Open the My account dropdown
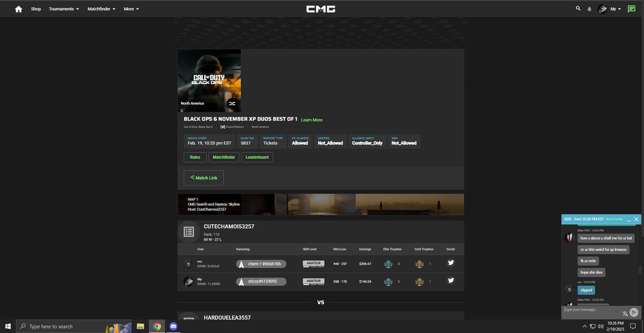 coord(616,9)
